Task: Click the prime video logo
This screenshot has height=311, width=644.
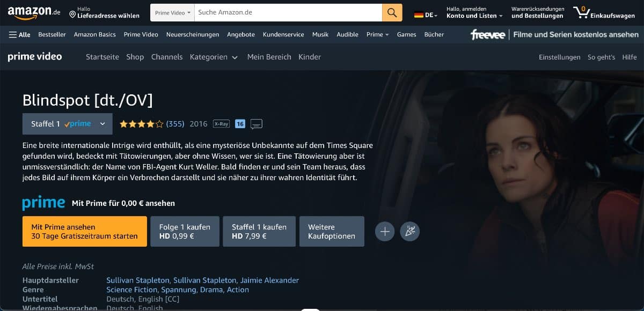Action: (35, 57)
